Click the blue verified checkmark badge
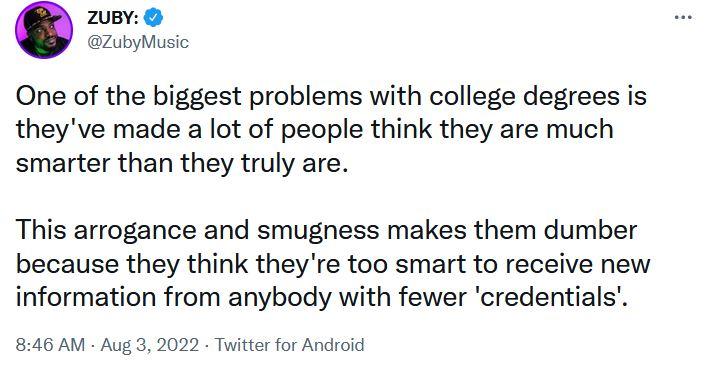 153,18
